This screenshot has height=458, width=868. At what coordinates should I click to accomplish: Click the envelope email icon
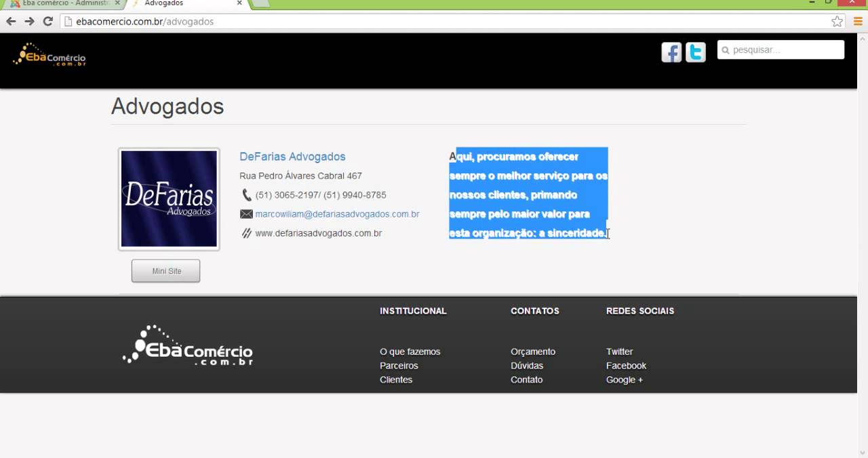pos(246,214)
